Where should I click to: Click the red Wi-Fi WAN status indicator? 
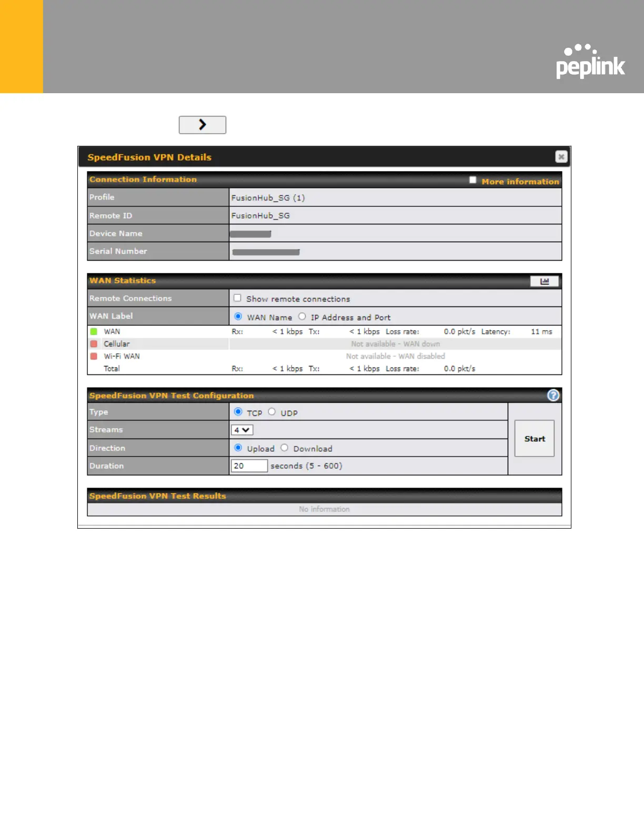pos(94,356)
